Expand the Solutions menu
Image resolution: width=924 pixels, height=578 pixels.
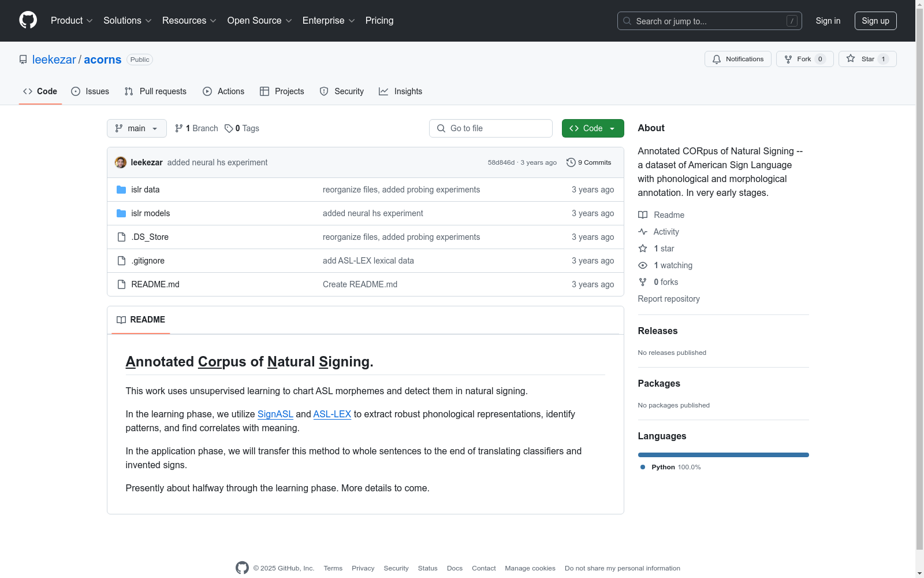pyautogui.click(x=128, y=21)
